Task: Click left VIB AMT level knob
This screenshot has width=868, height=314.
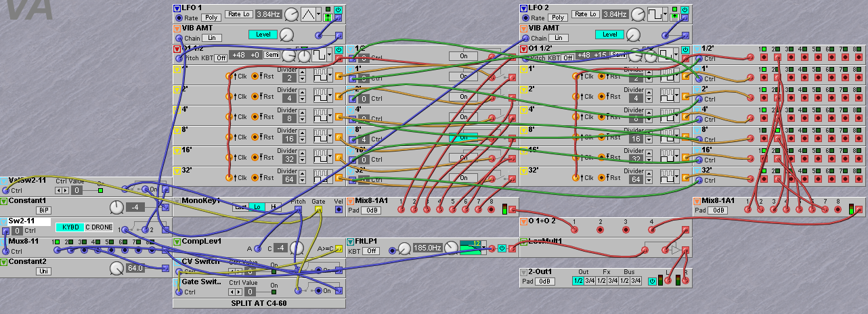Action: 286,35
